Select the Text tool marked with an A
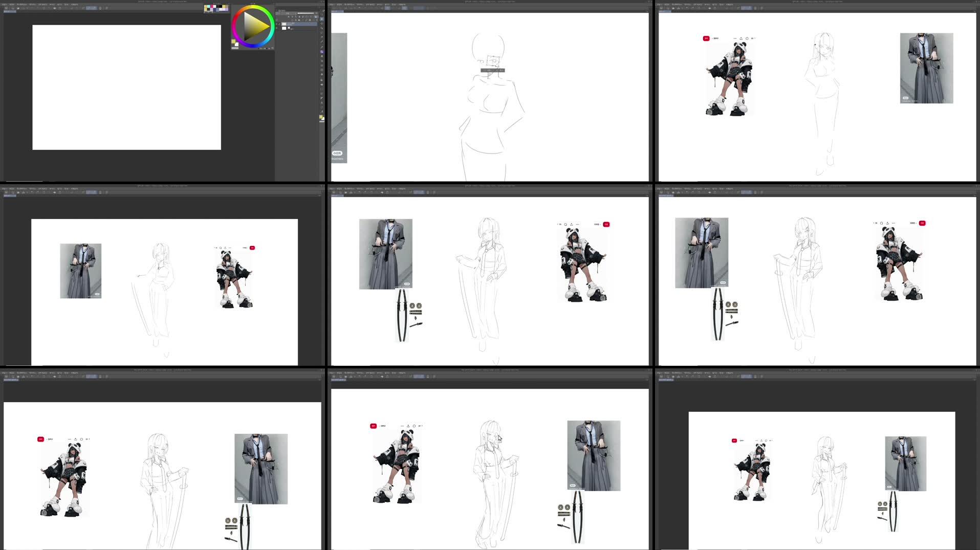This screenshot has width=980, height=550. click(x=321, y=102)
